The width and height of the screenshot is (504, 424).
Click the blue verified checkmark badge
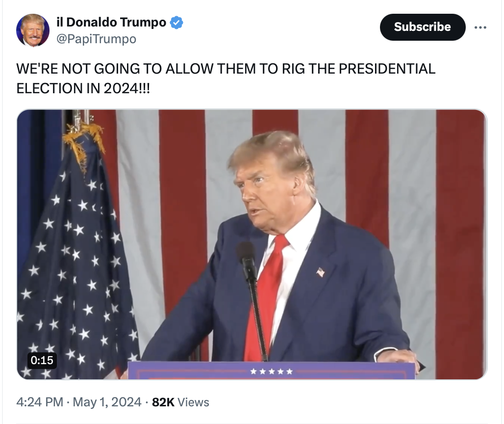pos(176,23)
